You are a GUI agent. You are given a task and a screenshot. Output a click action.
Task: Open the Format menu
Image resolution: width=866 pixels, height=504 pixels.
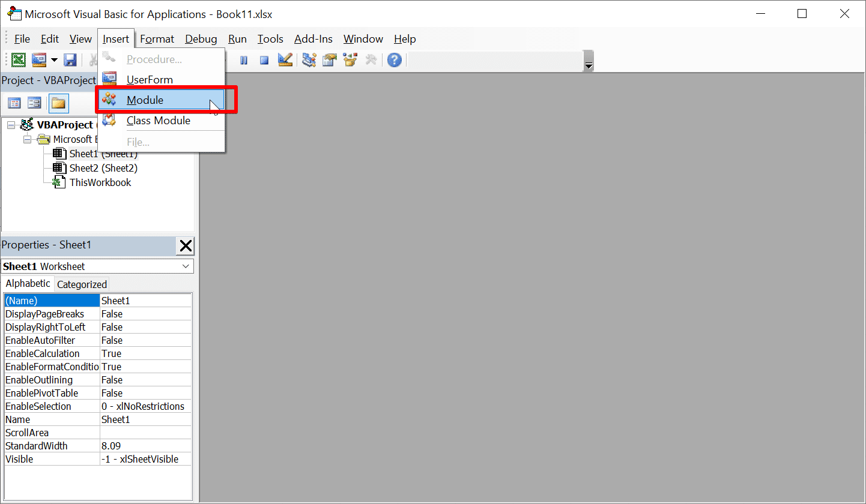click(x=157, y=39)
